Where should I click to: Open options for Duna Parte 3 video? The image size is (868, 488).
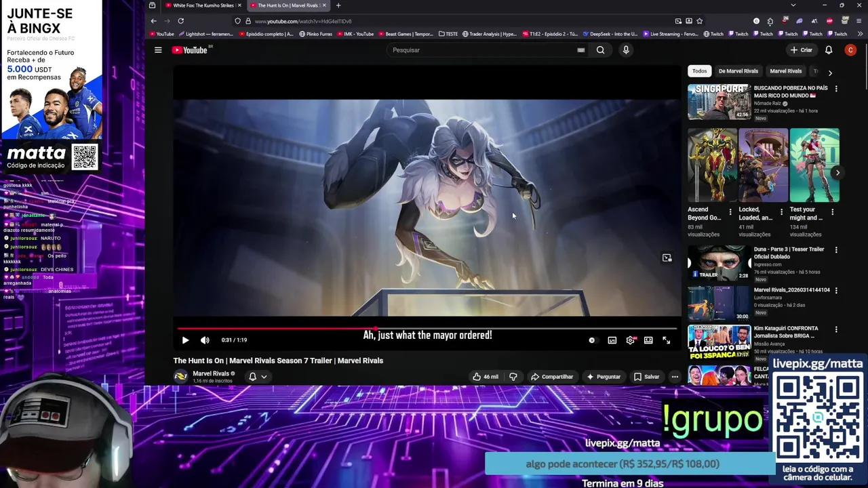coord(836,250)
